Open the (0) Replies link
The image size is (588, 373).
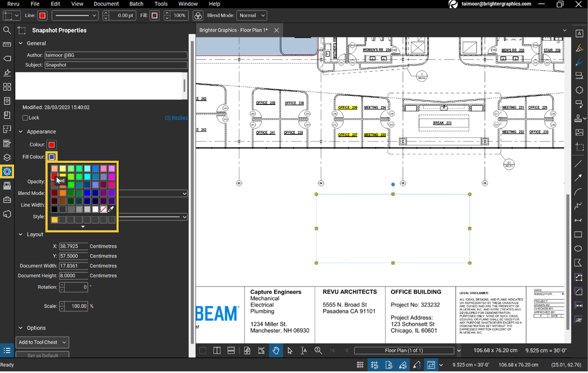(176, 118)
